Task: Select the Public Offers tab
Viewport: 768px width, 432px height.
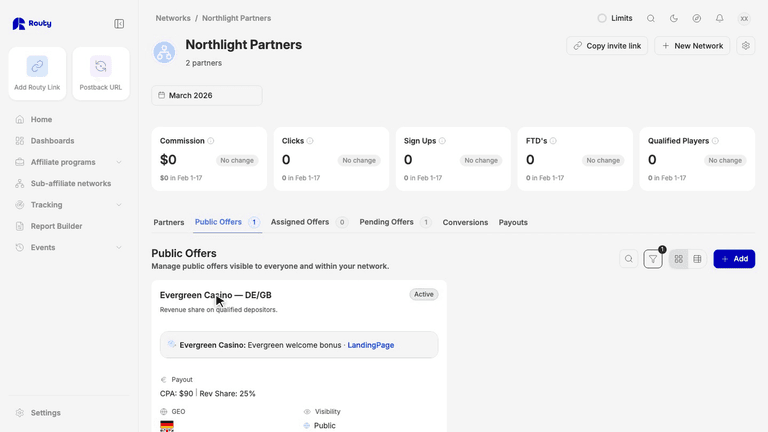Action: click(x=227, y=222)
